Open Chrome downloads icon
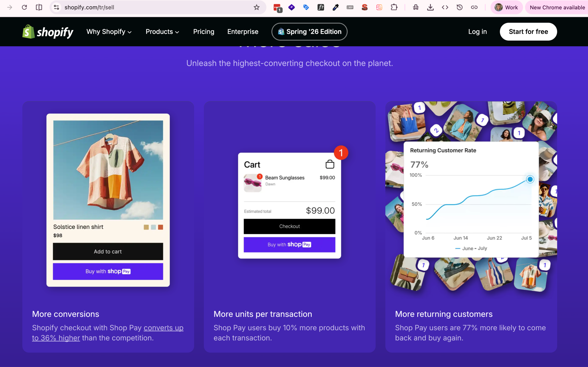 pyautogui.click(x=430, y=7)
